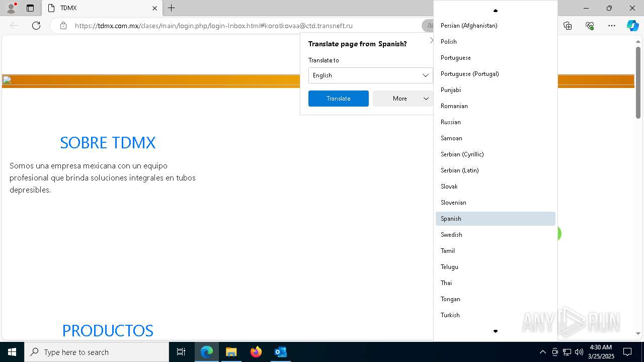
Task: Open Copilot sidebar icon
Action: [632, 26]
